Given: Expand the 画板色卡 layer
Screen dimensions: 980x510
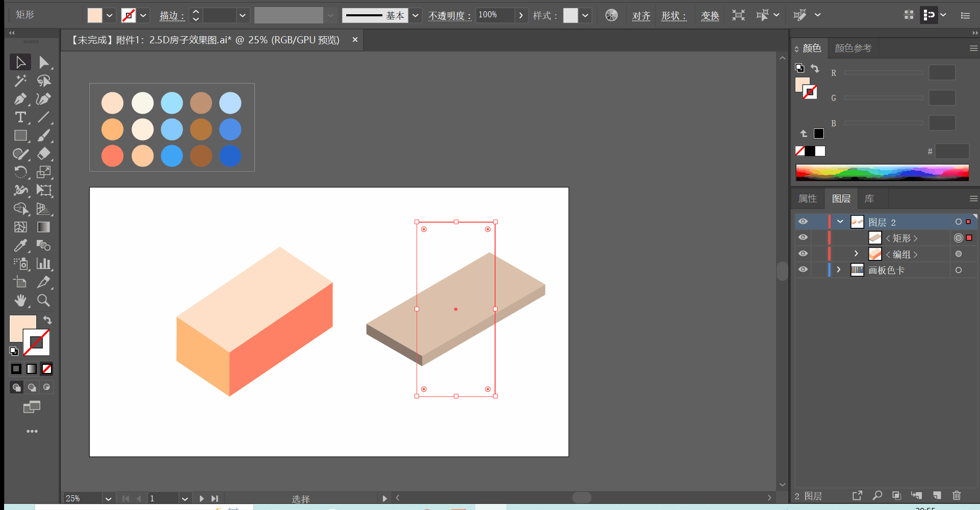Looking at the screenshot, I should pyautogui.click(x=839, y=270).
